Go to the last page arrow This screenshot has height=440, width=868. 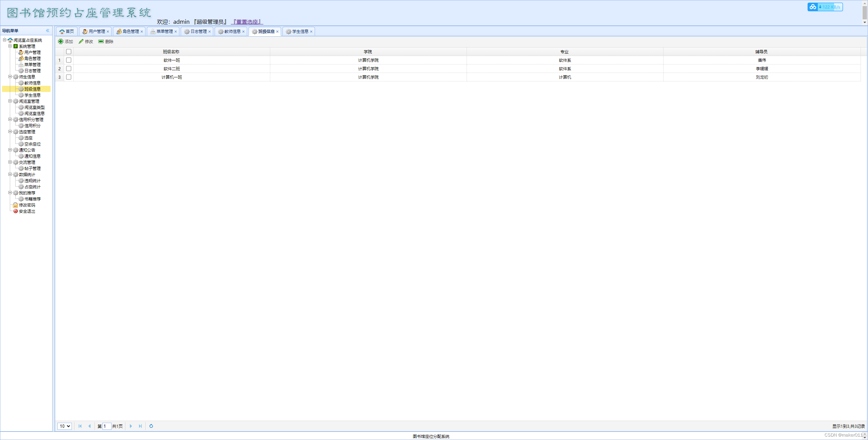tap(140, 426)
